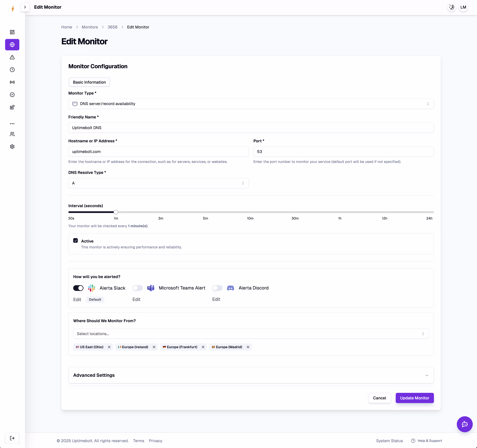The height and width of the screenshot is (448, 477).
Task: Open the dashboard grid icon in sidebar
Action: (12, 32)
